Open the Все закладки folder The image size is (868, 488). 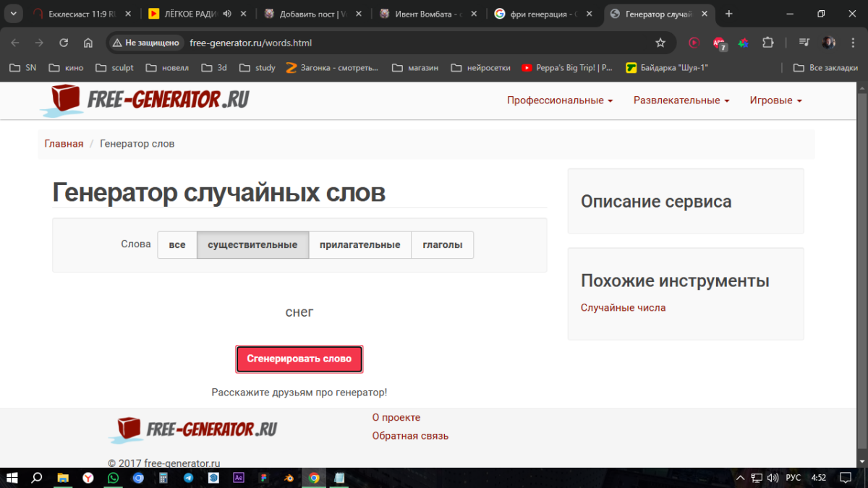click(x=825, y=68)
